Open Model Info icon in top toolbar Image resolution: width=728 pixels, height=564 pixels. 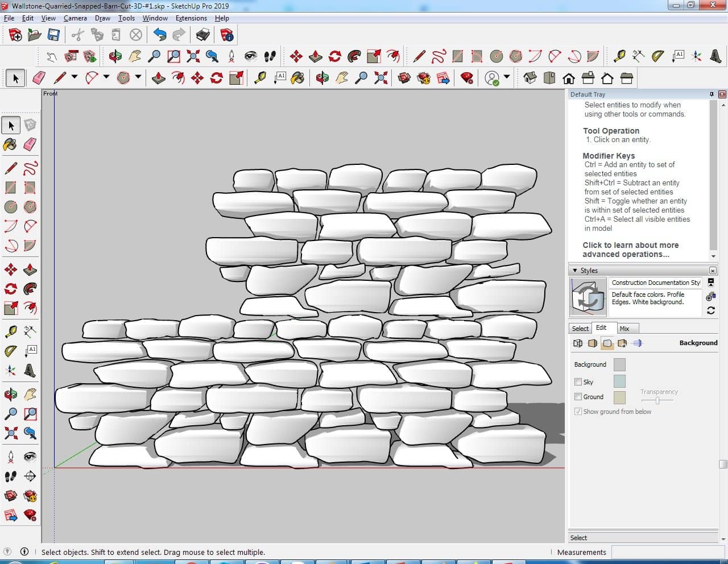tap(227, 35)
